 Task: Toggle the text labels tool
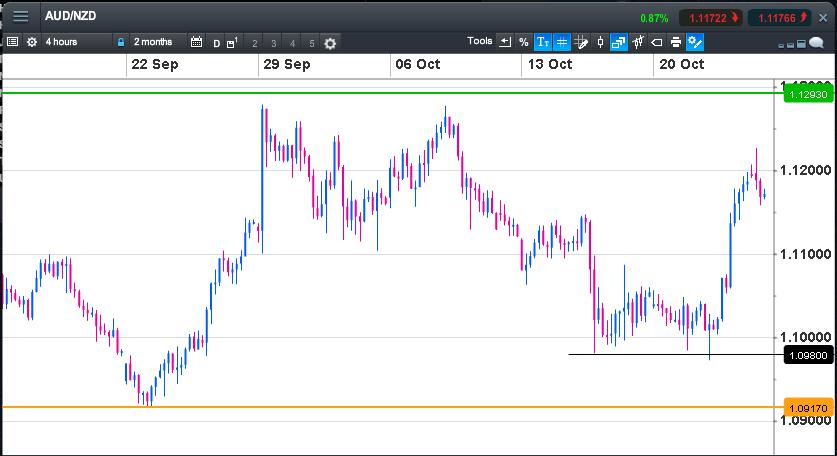(542, 42)
